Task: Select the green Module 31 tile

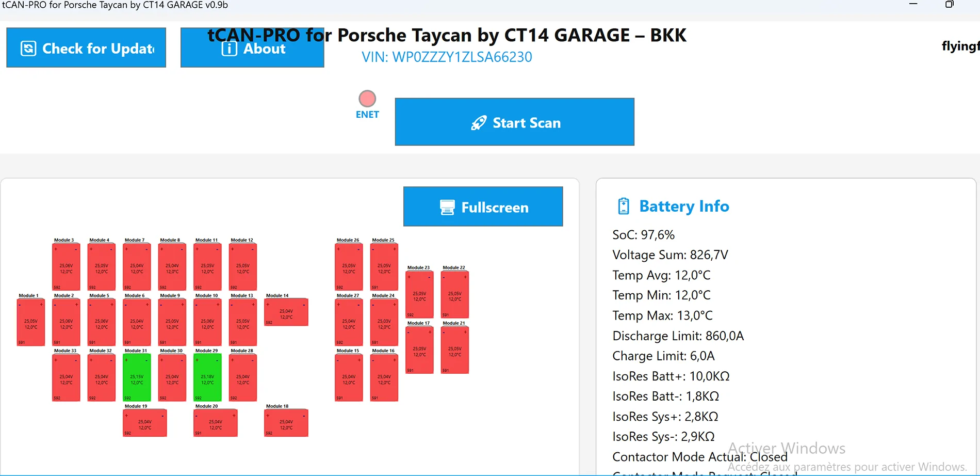Action: [x=137, y=377]
